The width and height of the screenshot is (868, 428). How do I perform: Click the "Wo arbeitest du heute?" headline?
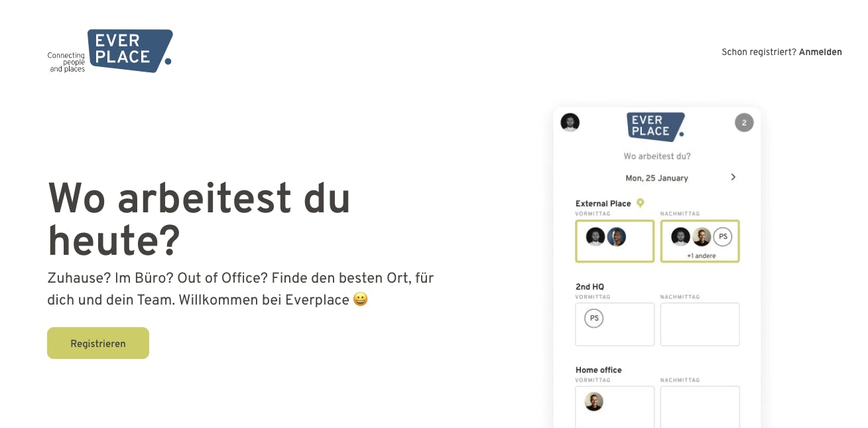[199, 220]
